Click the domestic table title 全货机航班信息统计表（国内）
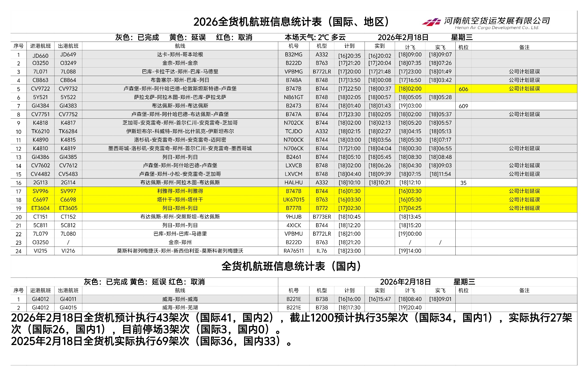The height and width of the screenshot is (376, 588). point(291,266)
